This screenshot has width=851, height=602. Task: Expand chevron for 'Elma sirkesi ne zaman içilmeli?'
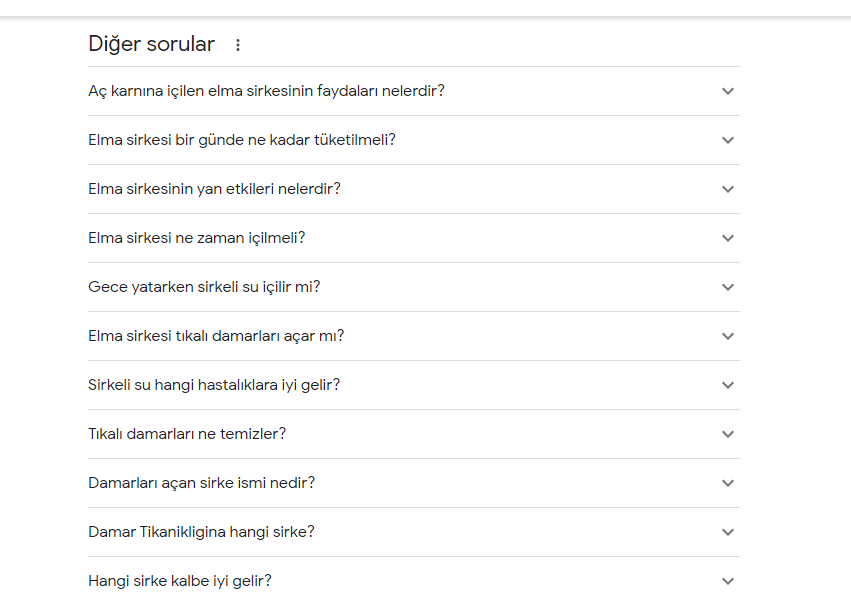(x=728, y=238)
